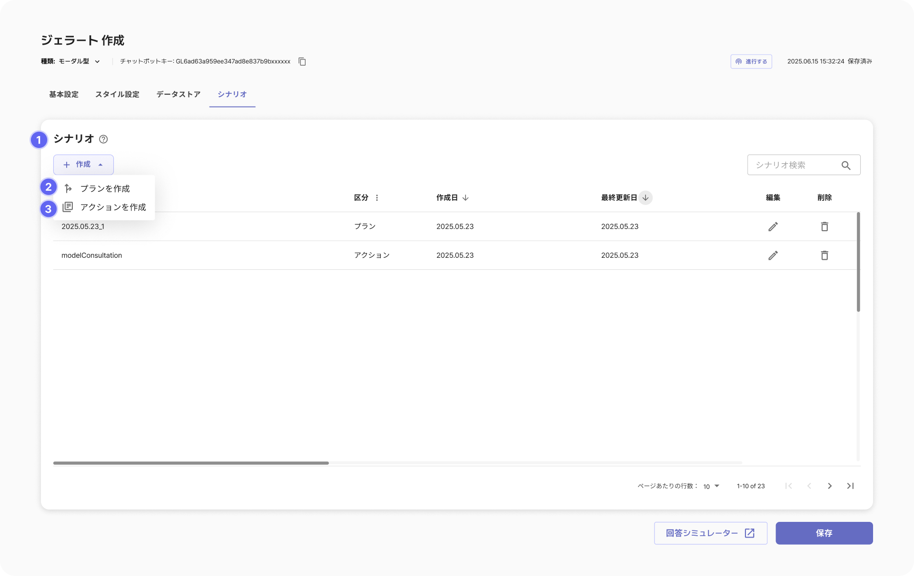Screen dimensions: 914x588
Task: Go to the next page
Action: 829,486
